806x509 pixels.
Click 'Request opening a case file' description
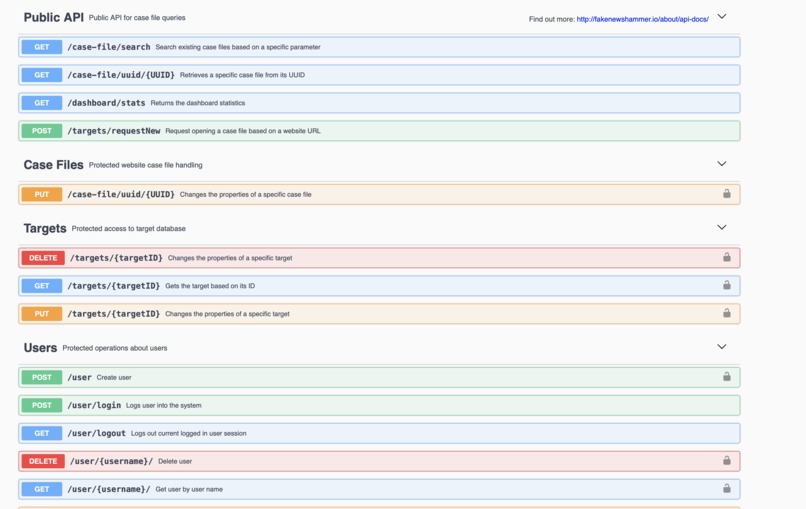243,131
